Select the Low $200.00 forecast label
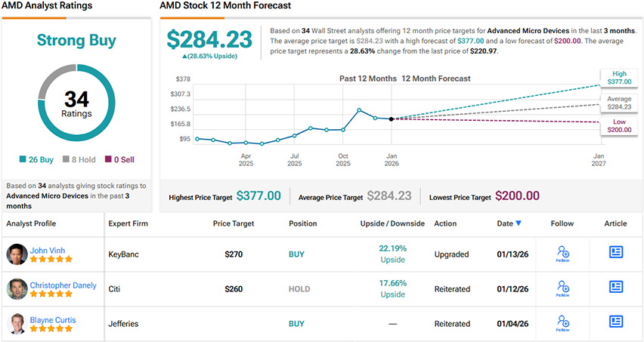This screenshot has height=342, width=644. tap(618, 125)
